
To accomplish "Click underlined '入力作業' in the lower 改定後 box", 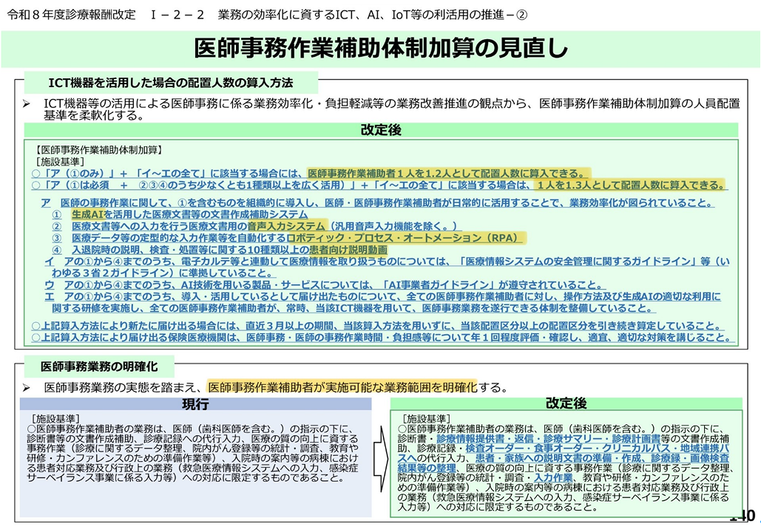I will pos(552,478).
